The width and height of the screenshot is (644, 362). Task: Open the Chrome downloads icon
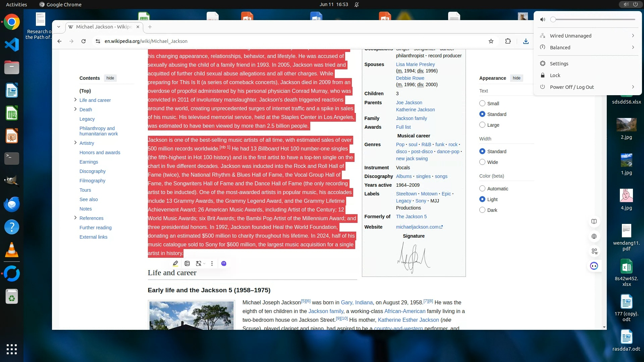pos(526,41)
